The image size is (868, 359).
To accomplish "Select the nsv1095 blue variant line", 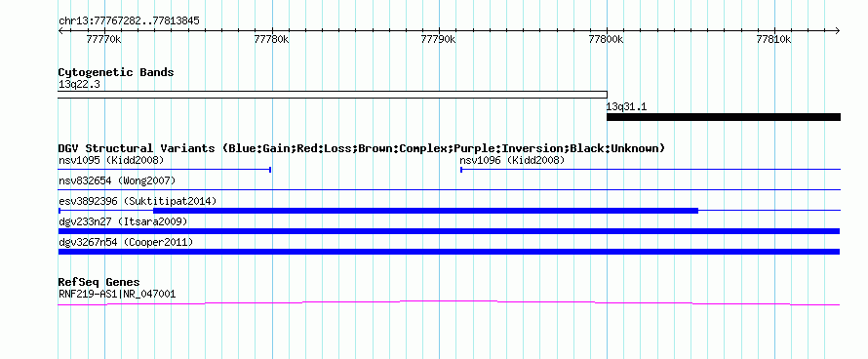I will (165, 170).
